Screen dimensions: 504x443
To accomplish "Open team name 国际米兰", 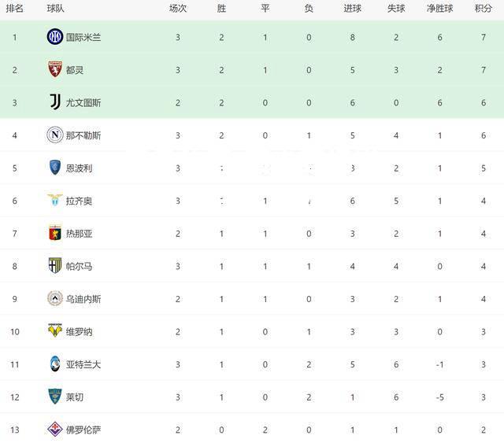I will [83, 37].
